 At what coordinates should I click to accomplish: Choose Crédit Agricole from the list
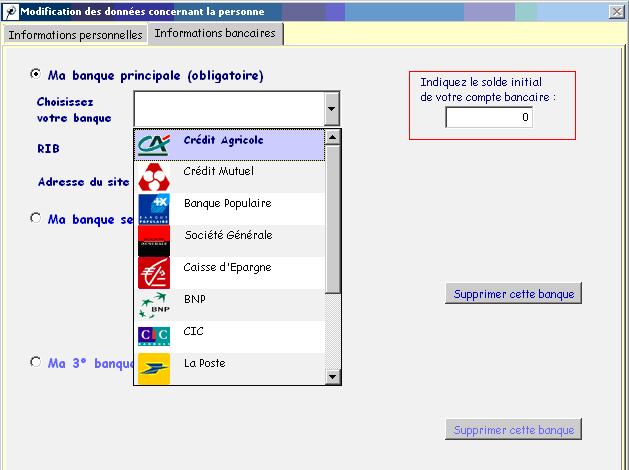[229, 145]
